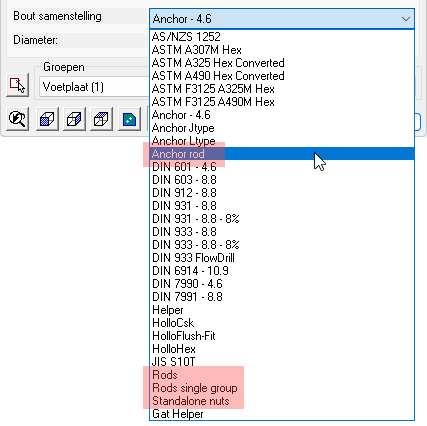Choose Anchor Jtype assembly
The height and width of the screenshot is (426, 427).
coord(282,128)
